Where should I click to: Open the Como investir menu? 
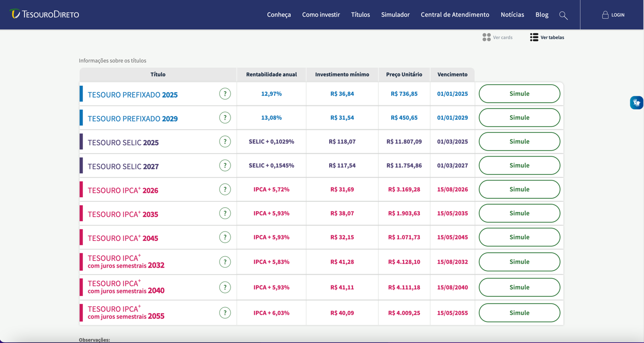point(321,15)
